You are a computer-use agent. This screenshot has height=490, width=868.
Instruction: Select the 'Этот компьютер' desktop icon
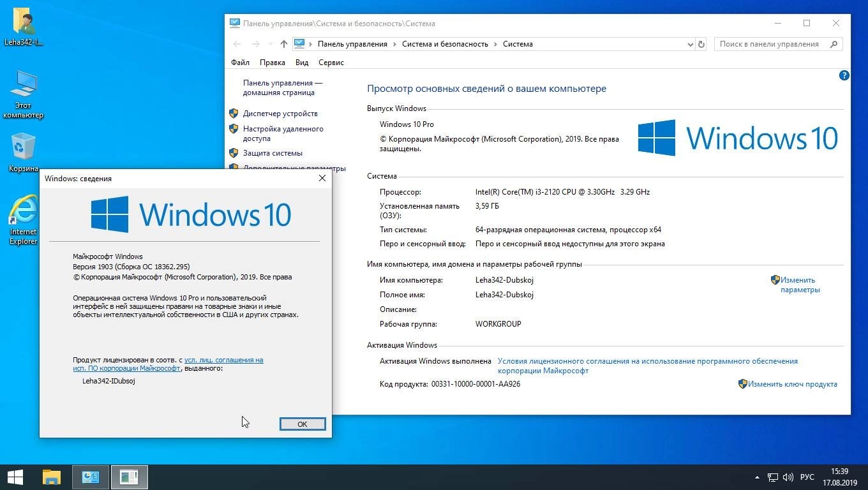[x=24, y=94]
